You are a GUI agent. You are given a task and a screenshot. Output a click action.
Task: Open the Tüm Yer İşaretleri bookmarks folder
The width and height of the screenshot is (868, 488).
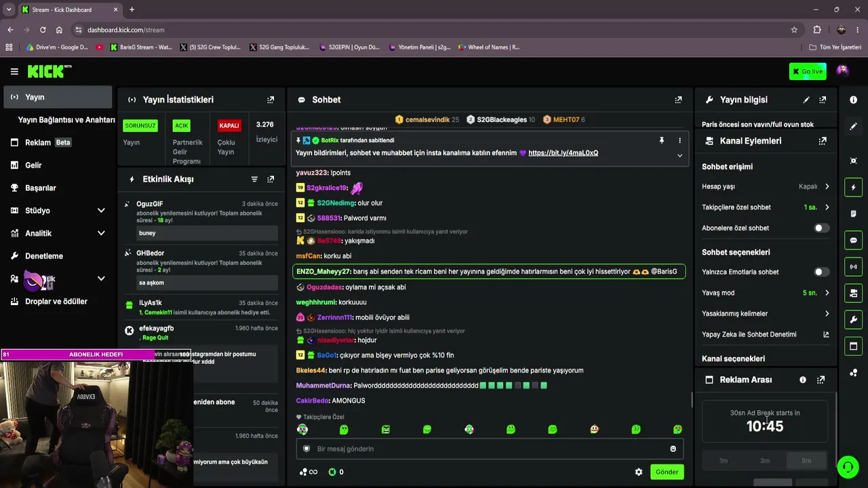(x=835, y=47)
